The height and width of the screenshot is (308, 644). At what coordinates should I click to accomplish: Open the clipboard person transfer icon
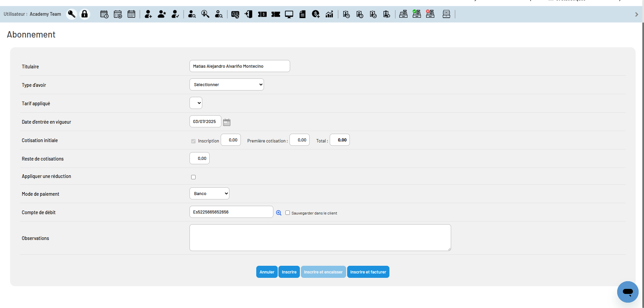387,14
